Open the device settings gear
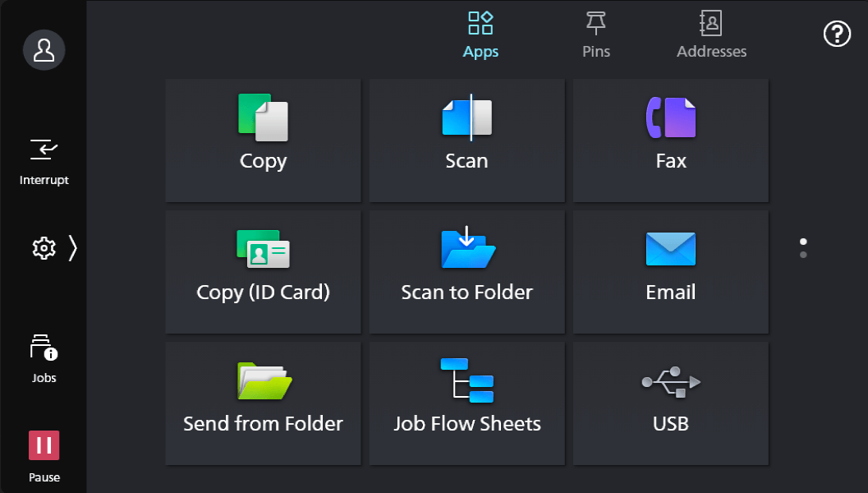The width and height of the screenshot is (868, 493). (x=44, y=247)
